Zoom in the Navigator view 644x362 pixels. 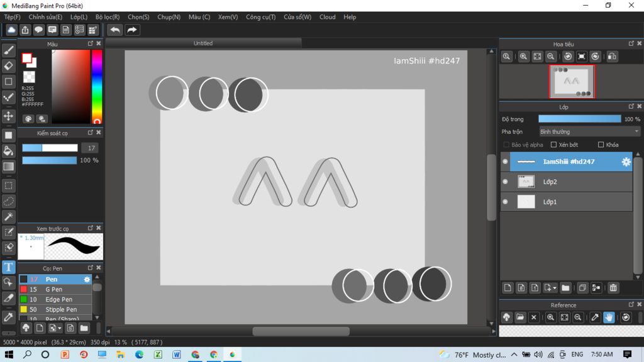pyautogui.click(x=523, y=57)
